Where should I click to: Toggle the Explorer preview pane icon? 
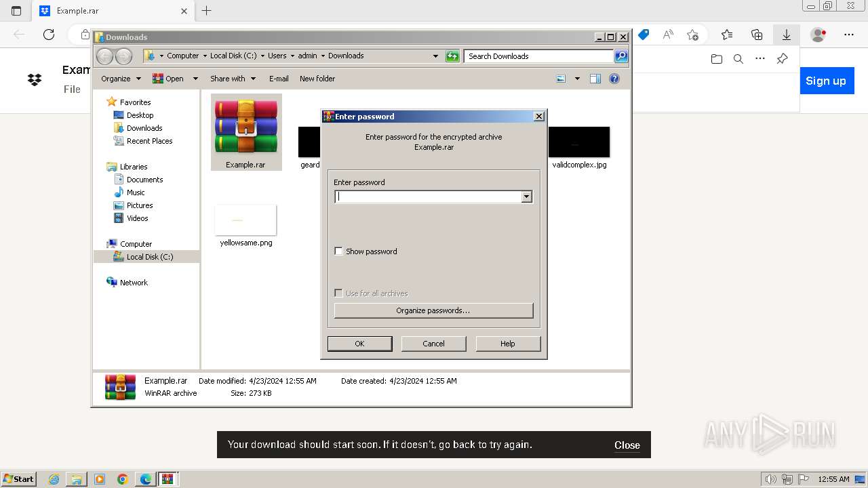point(595,79)
